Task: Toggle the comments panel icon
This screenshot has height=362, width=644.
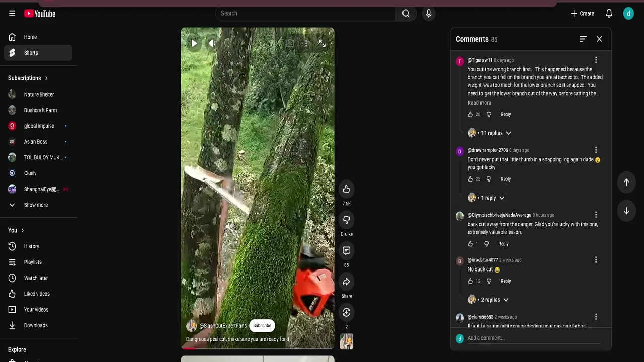Action: click(346, 250)
